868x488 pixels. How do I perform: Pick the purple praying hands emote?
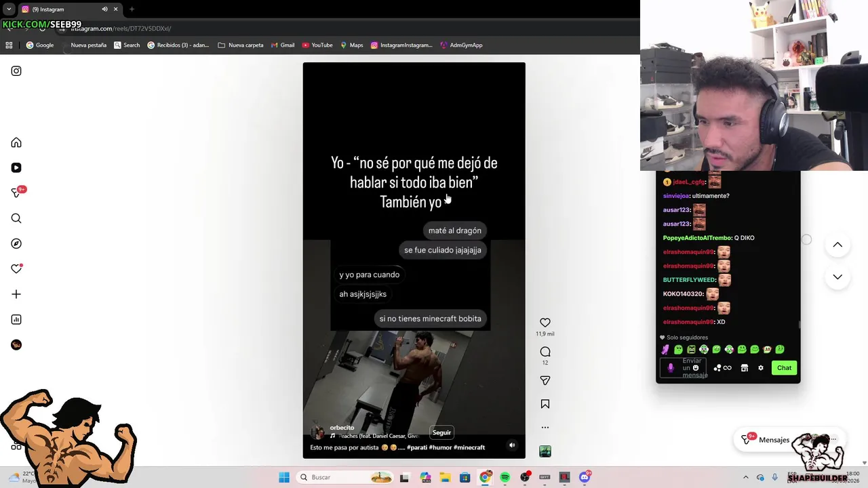point(665,350)
